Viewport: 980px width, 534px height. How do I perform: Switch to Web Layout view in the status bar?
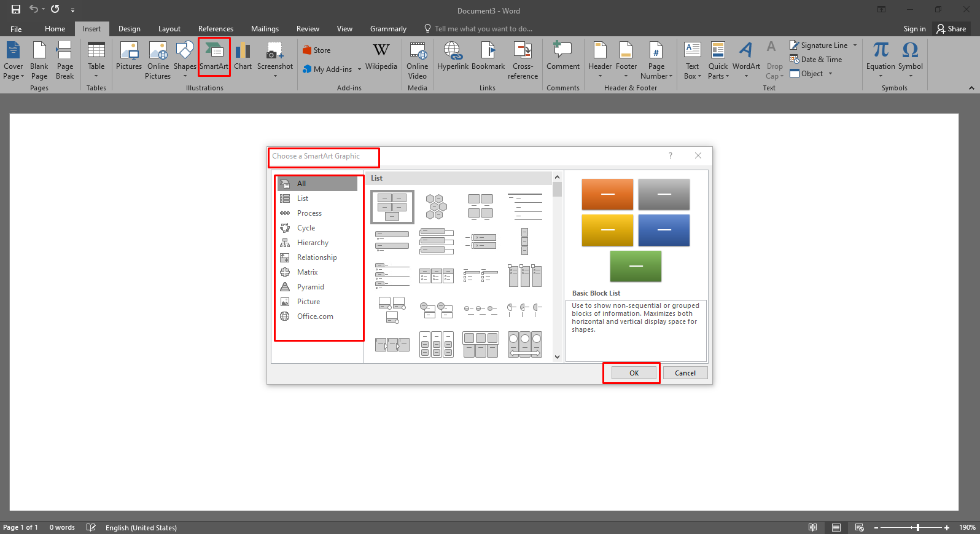tap(859, 527)
